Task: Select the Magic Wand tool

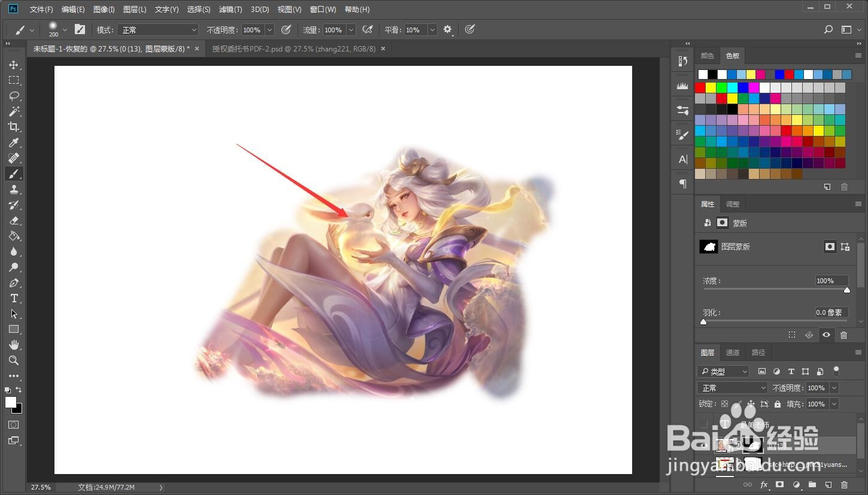Action: point(13,111)
